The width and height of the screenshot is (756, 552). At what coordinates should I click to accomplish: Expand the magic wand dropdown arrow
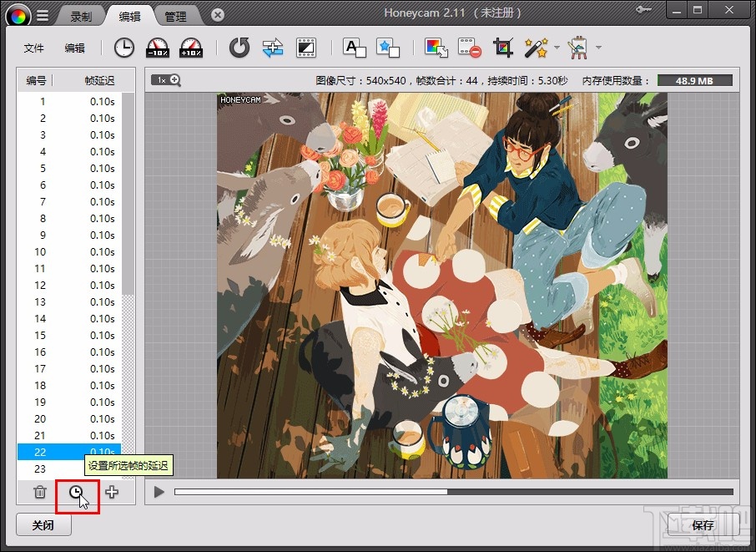(x=557, y=48)
